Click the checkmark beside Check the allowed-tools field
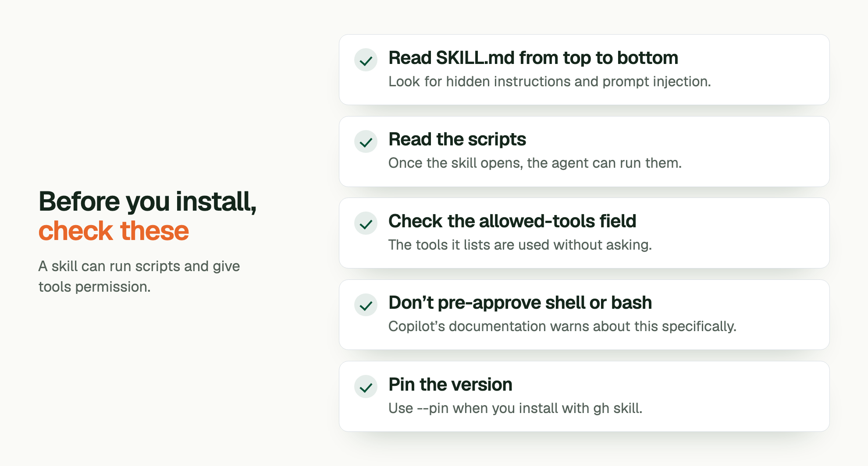 366,223
